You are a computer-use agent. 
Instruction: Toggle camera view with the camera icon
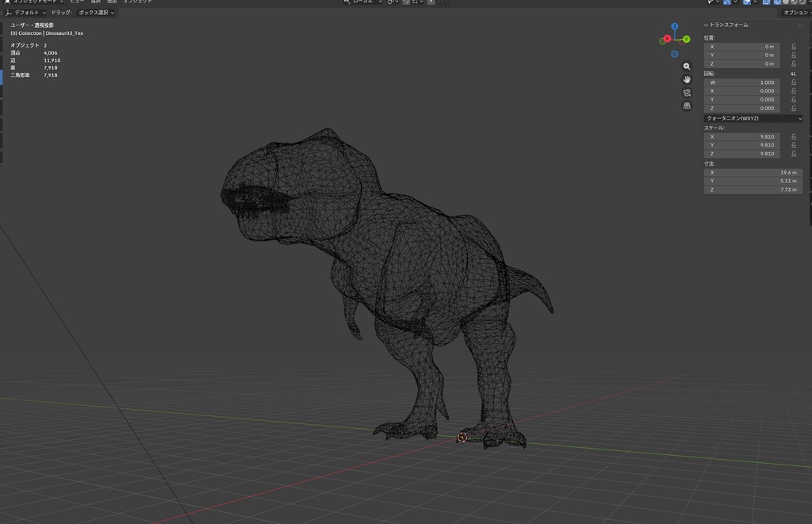point(687,93)
